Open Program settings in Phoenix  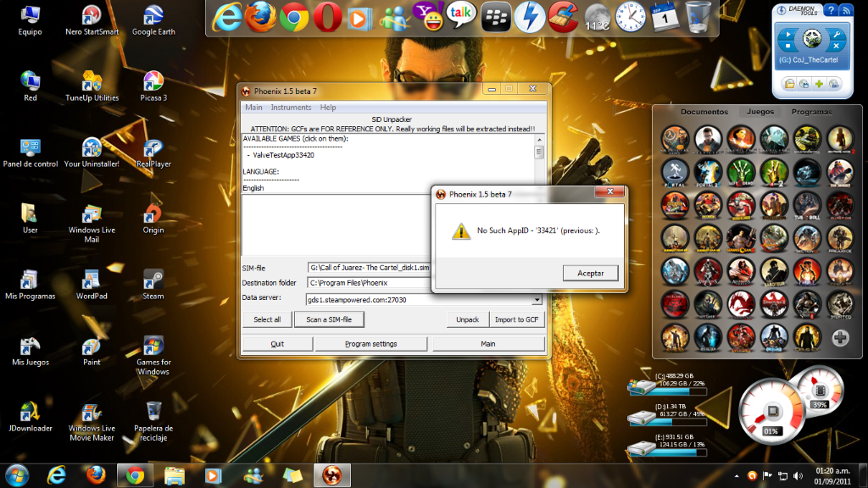(371, 344)
